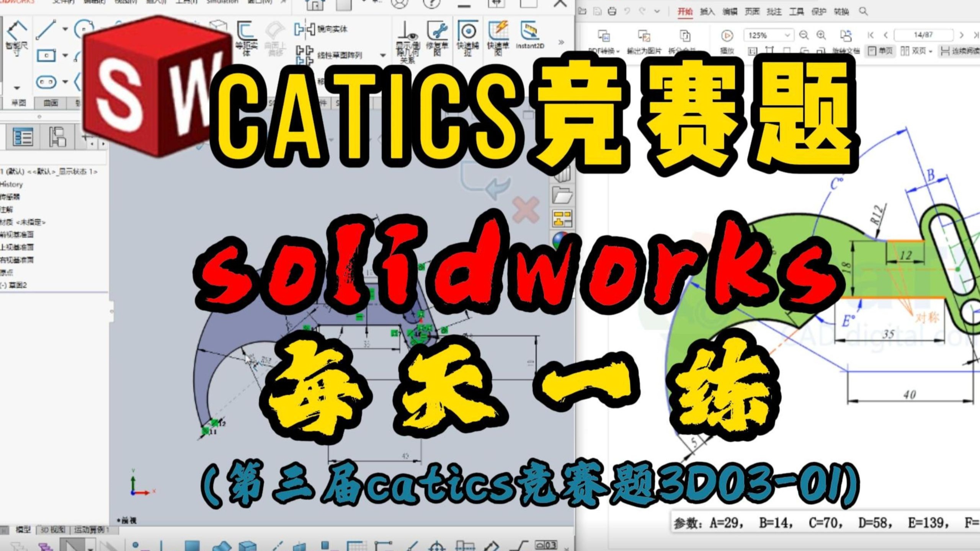Image resolution: width=980 pixels, height=551 pixels.
Task: Jump to first page in PDF reader
Action: point(871,35)
